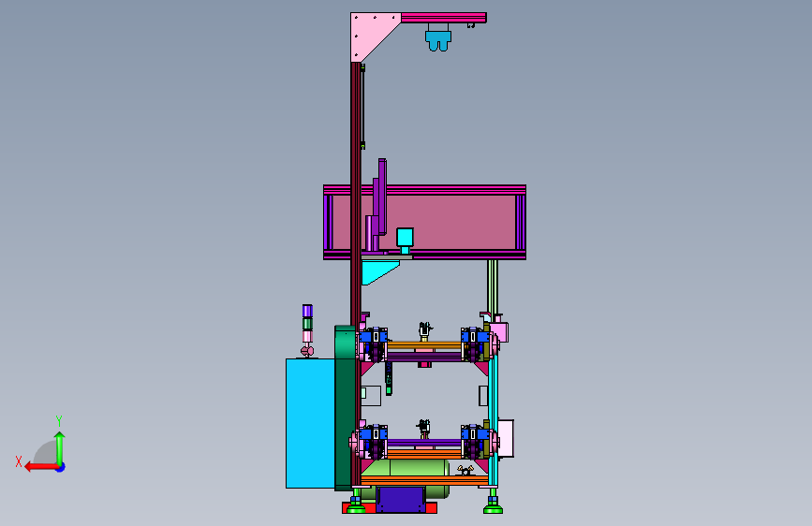Select the large cyan electrical cabinet box
Viewport: 812px width, 526px height.
click(x=310, y=423)
